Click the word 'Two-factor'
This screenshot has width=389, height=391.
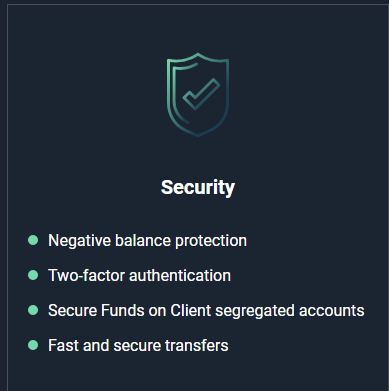pyautogui.click(x=87, y=276)
